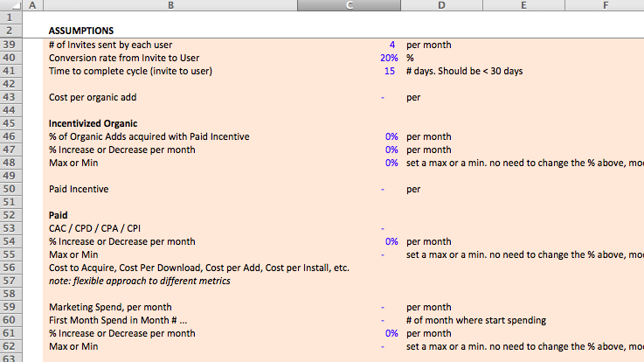Click the 'Marketing Spend, per month' label
The image size is (644, 362).
(109, 307)
